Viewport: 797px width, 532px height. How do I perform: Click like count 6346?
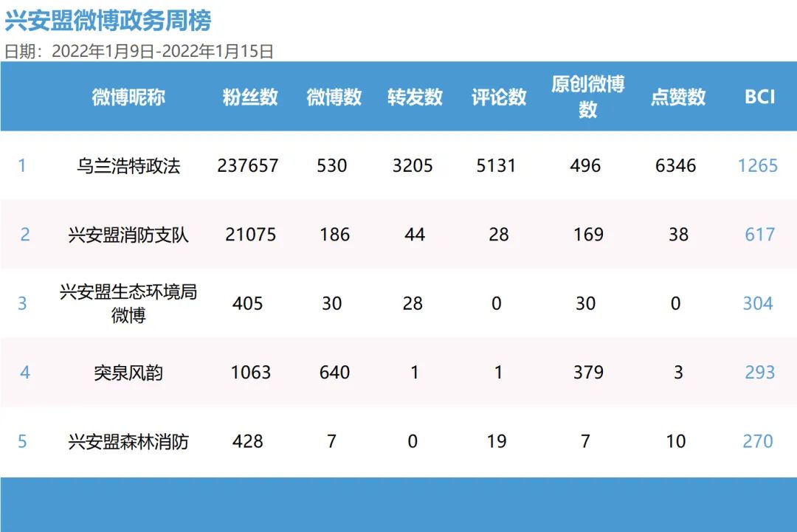[x=675, y=165]
